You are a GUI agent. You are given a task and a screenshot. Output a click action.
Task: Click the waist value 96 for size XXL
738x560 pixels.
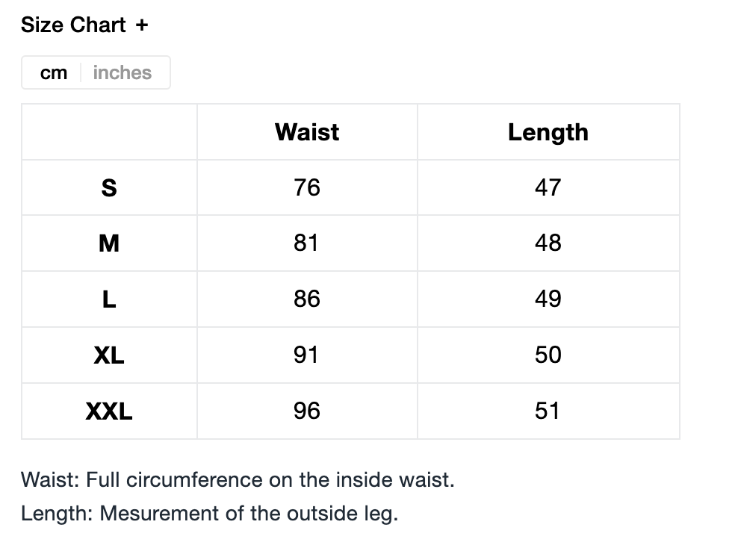307,411
